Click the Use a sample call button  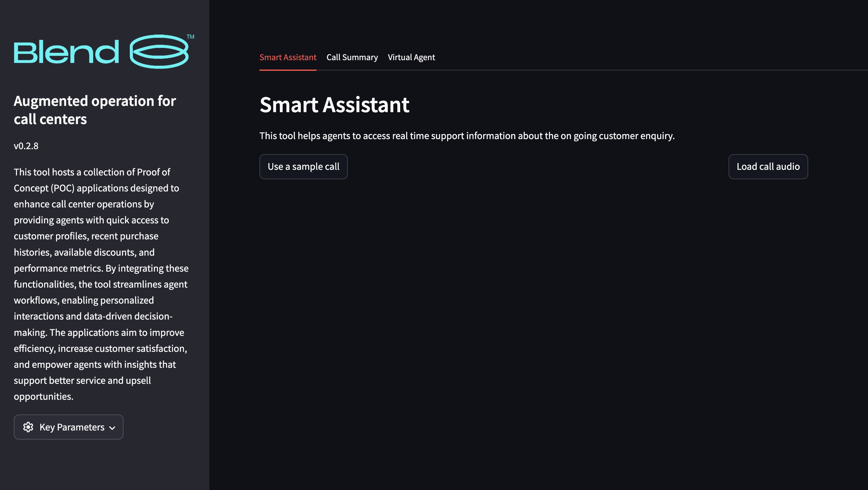[303, 166]
